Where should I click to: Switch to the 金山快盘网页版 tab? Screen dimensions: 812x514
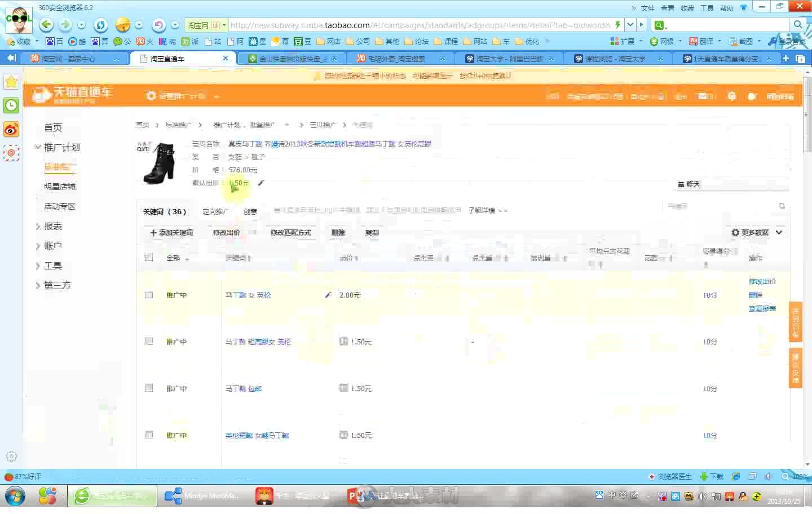point(292,59)
